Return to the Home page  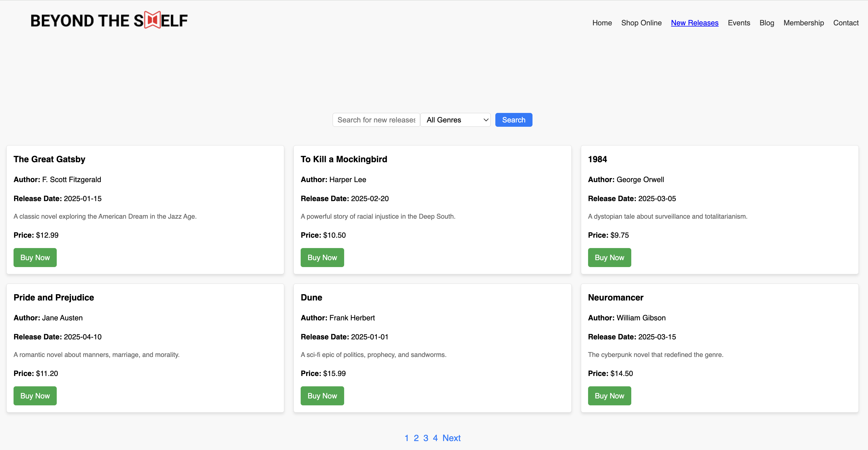pyautogui.click(x=602, y=23)
